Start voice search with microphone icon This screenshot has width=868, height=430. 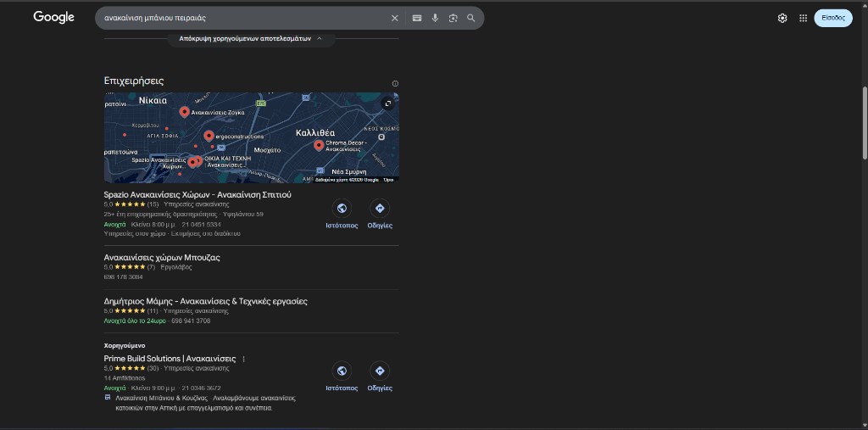pos(435,19)
